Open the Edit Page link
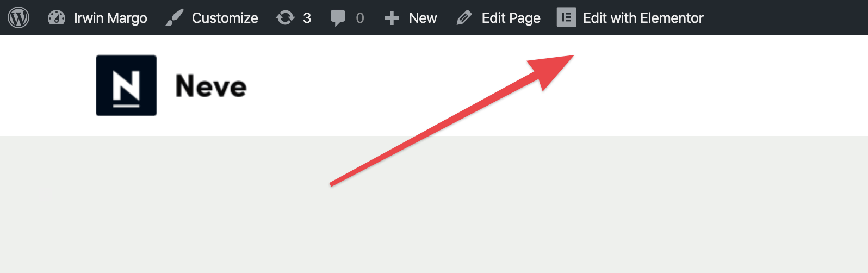 [511, 18]
